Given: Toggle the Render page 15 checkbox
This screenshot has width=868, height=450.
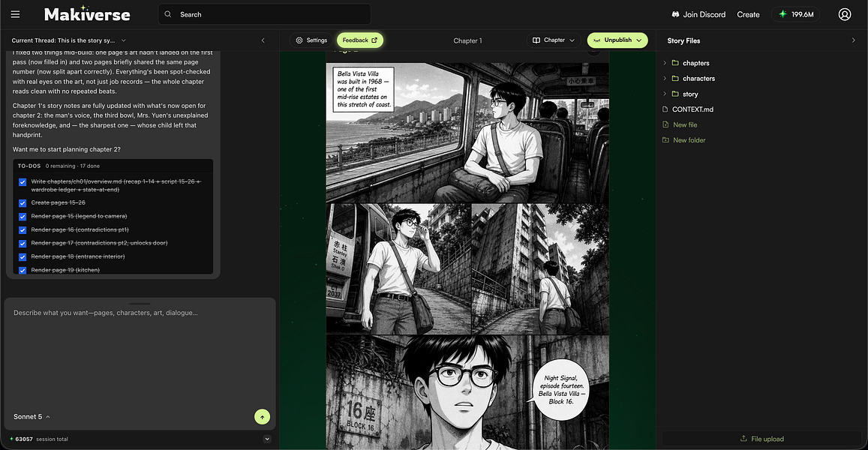Looking at the screenshot, I should tap(23, 217).
